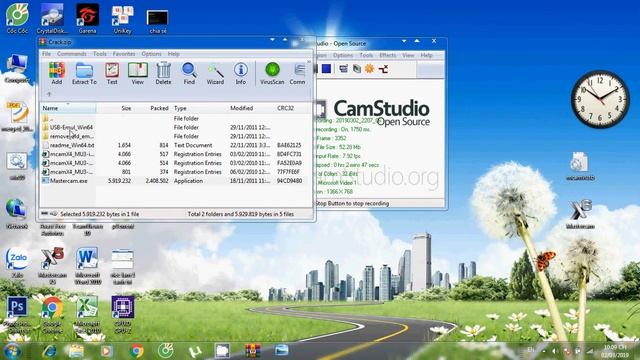640x360 pixels.
Task: Open Coc Coc browser desktop shortcut
Action: [17, 18]
